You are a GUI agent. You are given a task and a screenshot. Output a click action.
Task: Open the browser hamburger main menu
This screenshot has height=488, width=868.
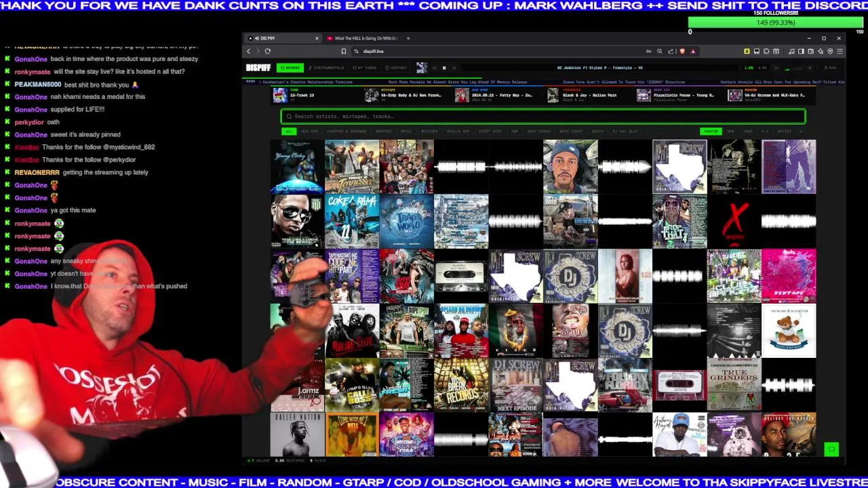(x=840, y=52)
